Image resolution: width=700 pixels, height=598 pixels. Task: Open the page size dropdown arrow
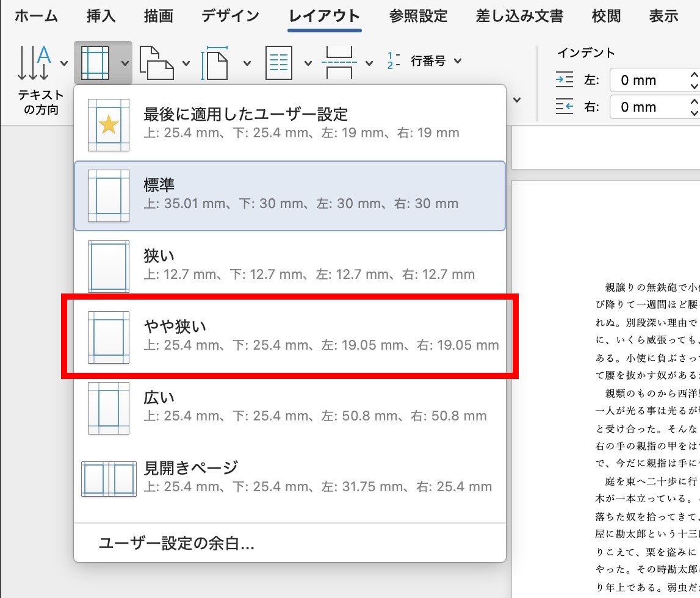[247, 63]
